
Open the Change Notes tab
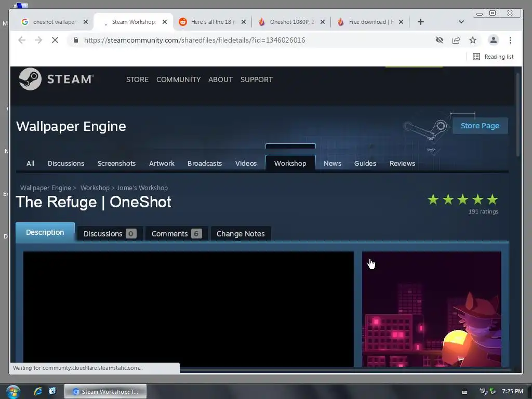pos(241,234)
